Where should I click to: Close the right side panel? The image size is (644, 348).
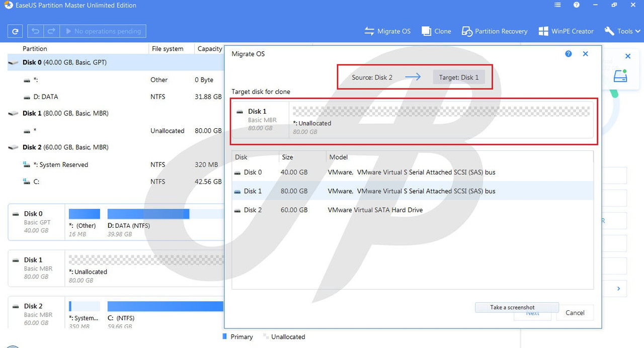(x=628, y=56)
